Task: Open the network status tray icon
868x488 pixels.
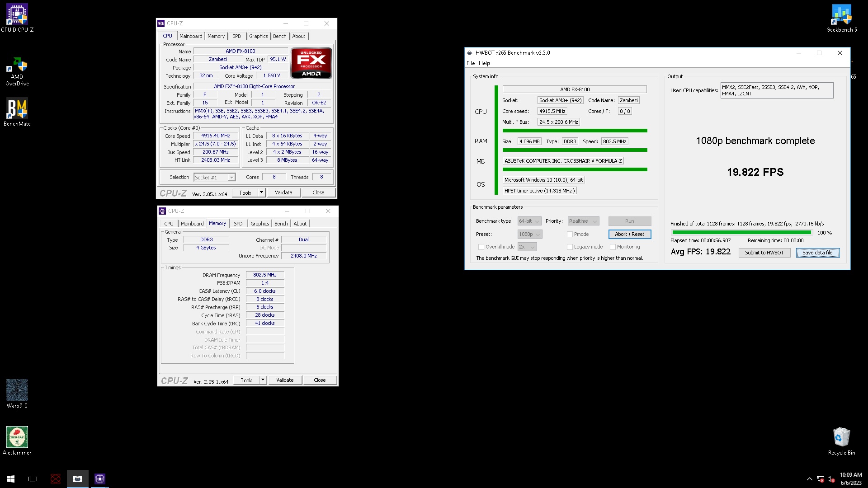Action: 820,479
